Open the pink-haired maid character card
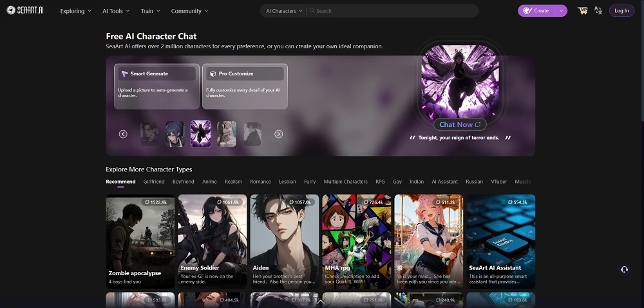The width and height of the screenshot is (644, 308). pyautogui.click(x=429, y=242)
